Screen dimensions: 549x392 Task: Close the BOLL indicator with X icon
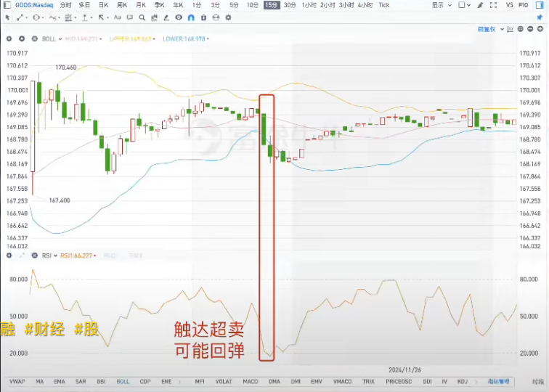34,39
